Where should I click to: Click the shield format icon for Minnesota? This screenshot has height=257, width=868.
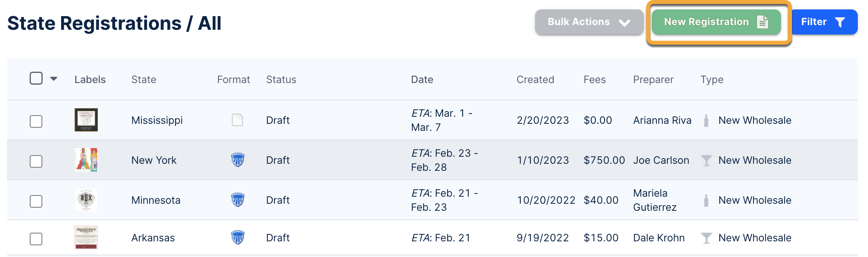click(x=237, y=200)
